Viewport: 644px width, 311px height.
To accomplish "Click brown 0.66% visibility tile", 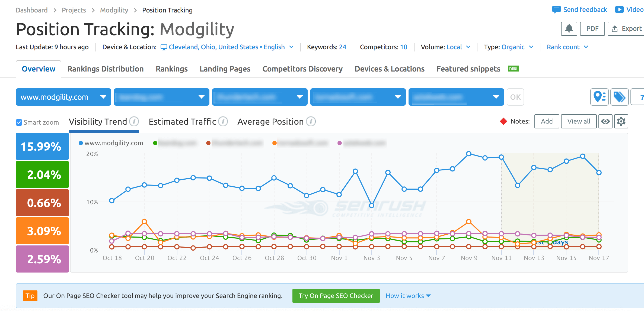I will click(x=42, y=203).
